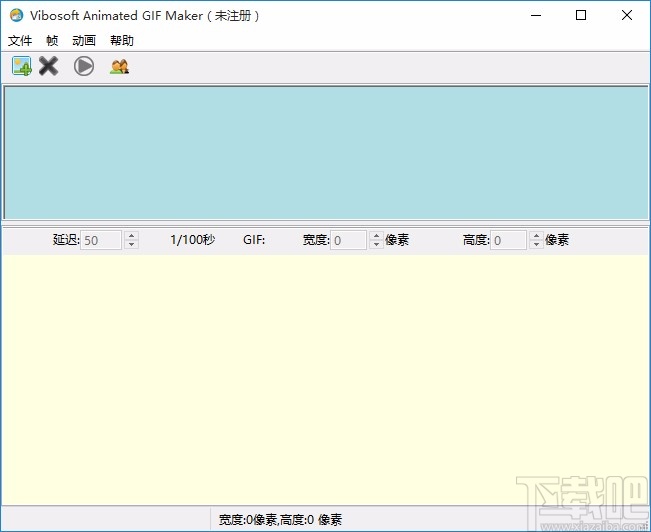The width and height of the screenshot is (651, 532).
Task: Click the 延迟 delay input field
Action: coord(101,240)
